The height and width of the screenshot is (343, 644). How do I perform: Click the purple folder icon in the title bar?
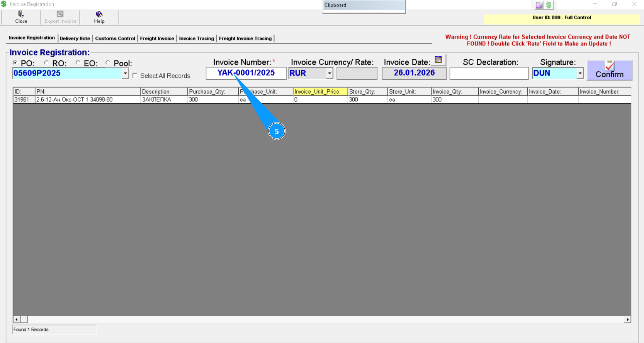(539, 5)
